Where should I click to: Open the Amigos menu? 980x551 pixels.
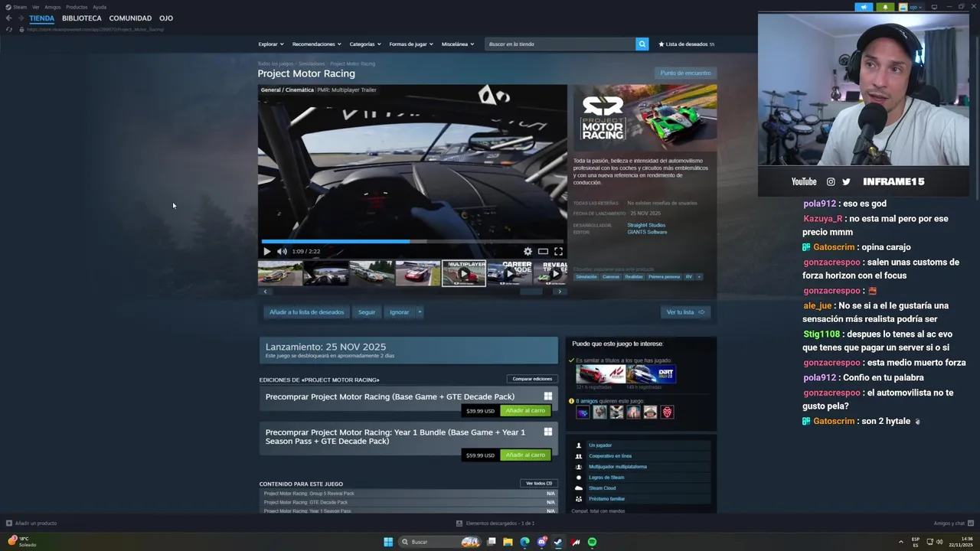(x=52, y=7)
